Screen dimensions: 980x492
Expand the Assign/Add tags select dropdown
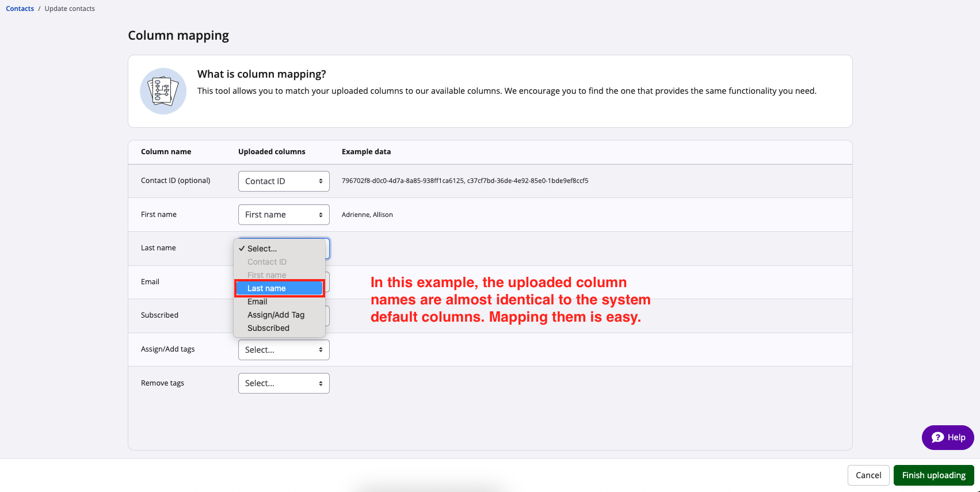point(284,350)
